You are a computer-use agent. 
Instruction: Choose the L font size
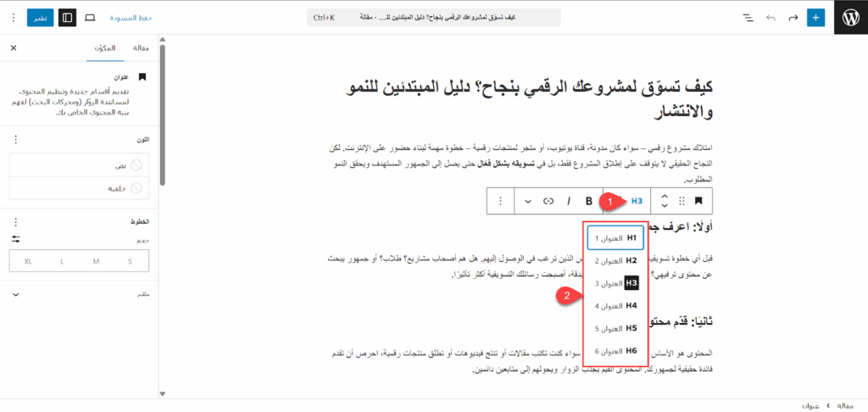[62, 261]
